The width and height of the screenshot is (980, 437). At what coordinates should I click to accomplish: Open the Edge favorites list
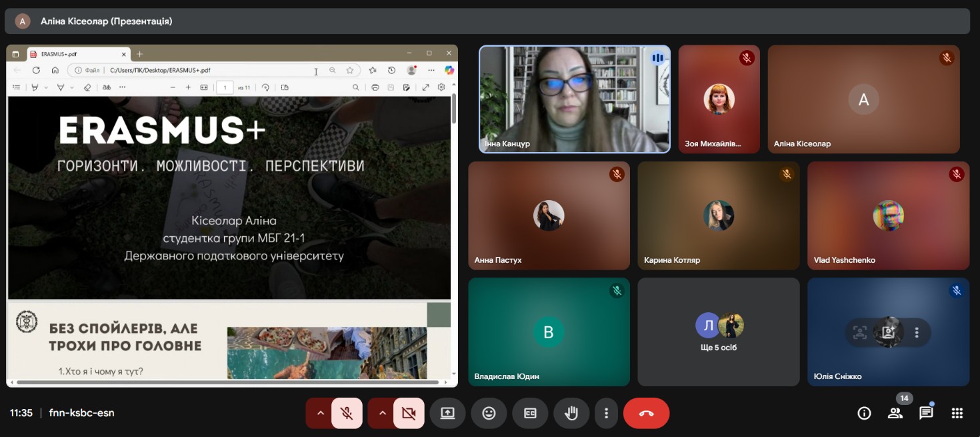click(x=373, y=70)
